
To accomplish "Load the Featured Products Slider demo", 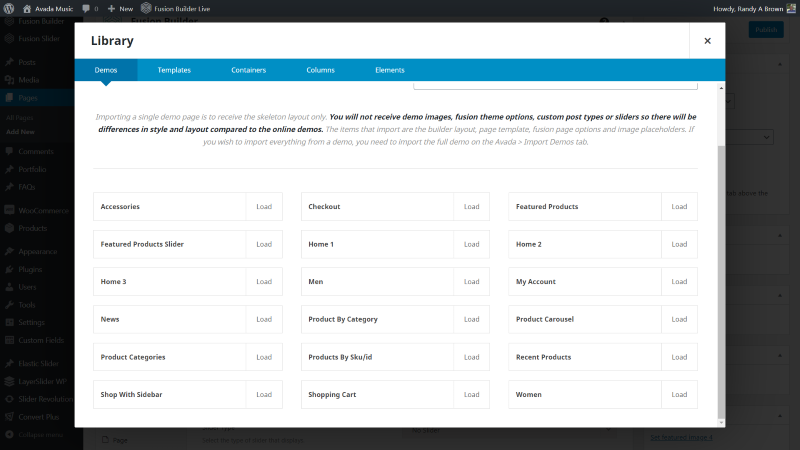I will click(x=264, y=244).
